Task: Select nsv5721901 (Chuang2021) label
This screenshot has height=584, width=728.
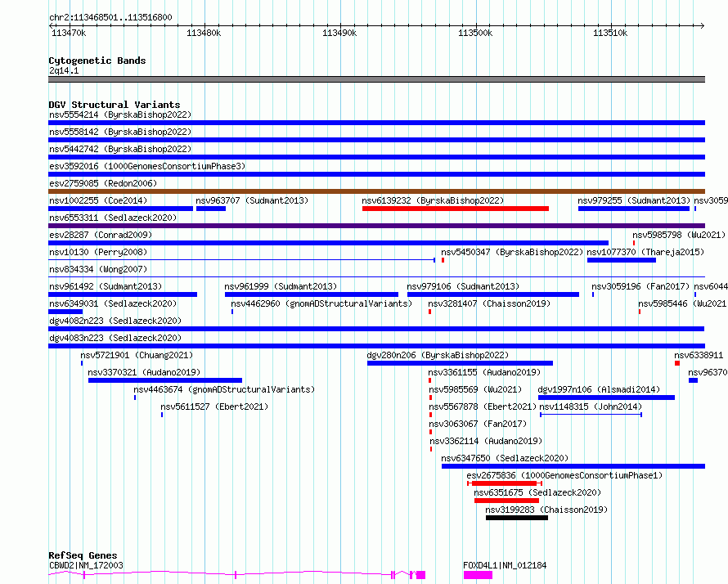Action: [x=137, y=355]
